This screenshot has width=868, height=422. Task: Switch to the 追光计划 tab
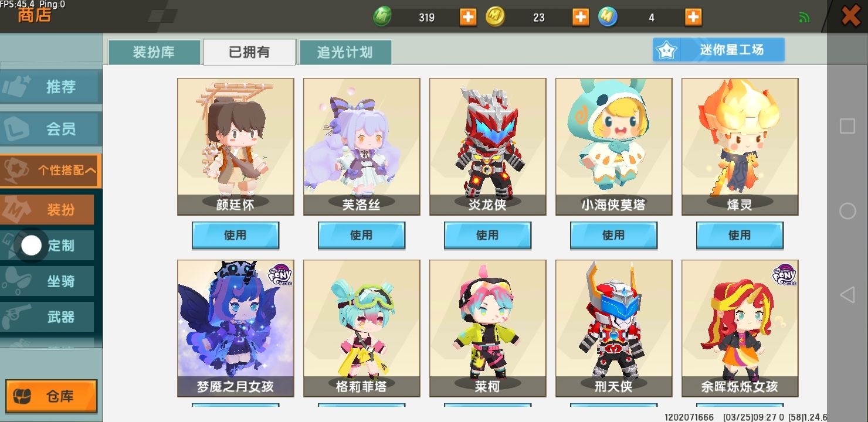click(x=345, y=52)
